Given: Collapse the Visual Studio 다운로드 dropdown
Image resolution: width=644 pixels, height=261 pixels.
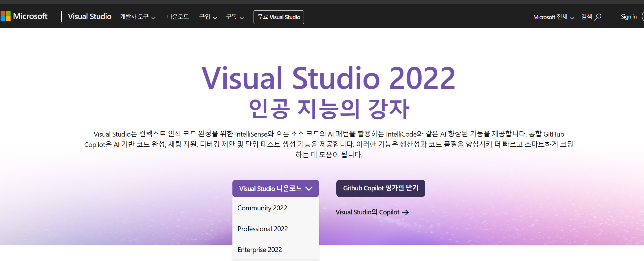Looking at the screenshot, I should pyautogui.click(x=276, y=188).
